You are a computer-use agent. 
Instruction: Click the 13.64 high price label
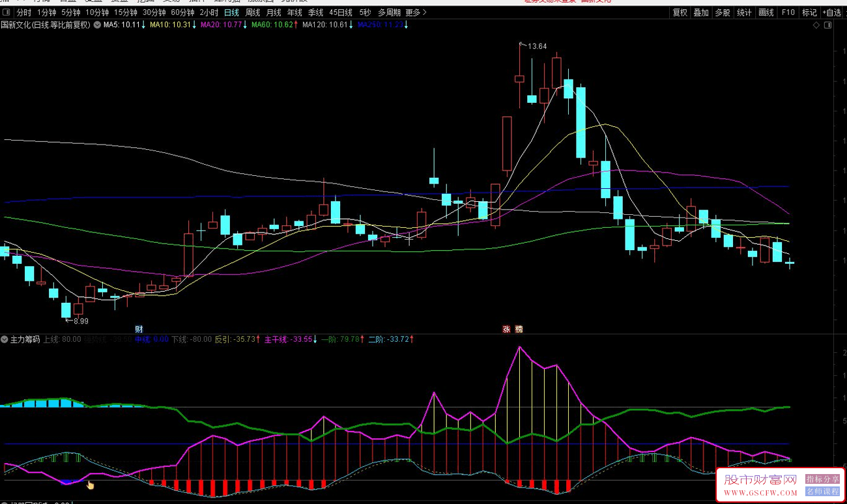[x=538, y=46]
